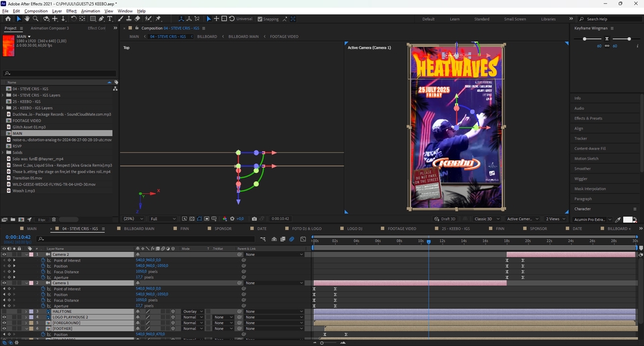Open the Composition menu
Image resolution: width=644 pixels, height=346 pixels.
point(36,11)
